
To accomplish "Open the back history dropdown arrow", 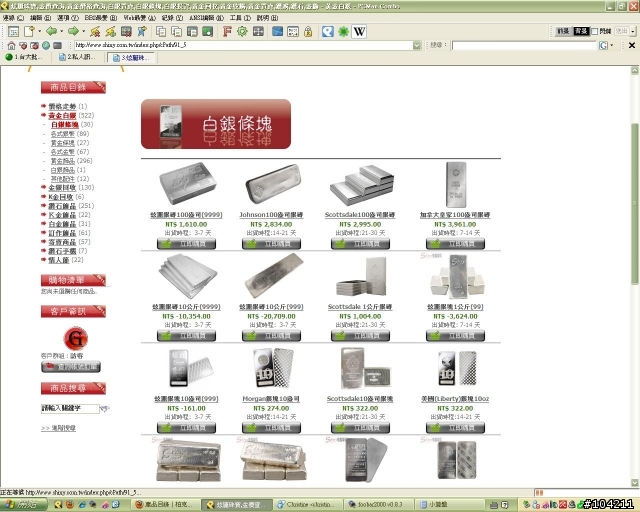I will pyautogui.click(x=62, y=31).
